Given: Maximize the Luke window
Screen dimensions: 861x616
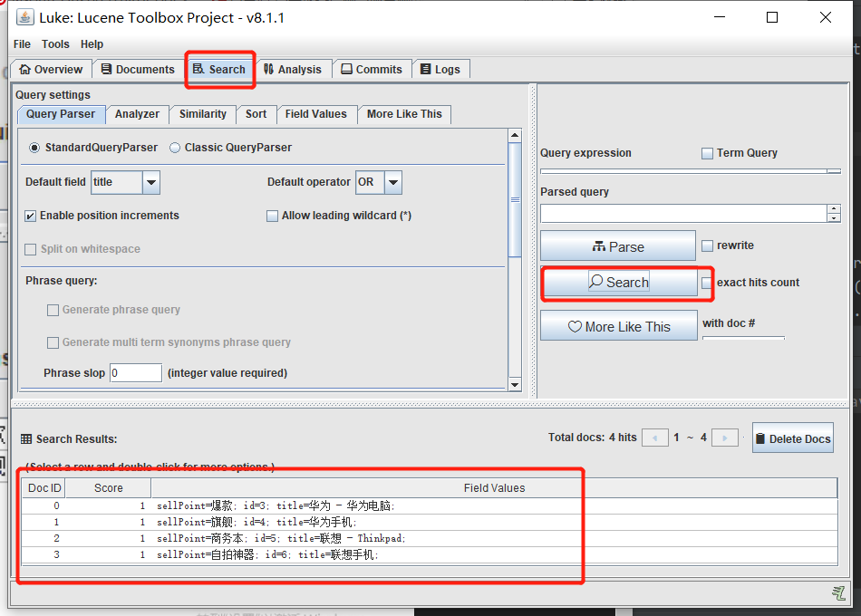Looking at the screenshot, I should (x=772, y=17).
